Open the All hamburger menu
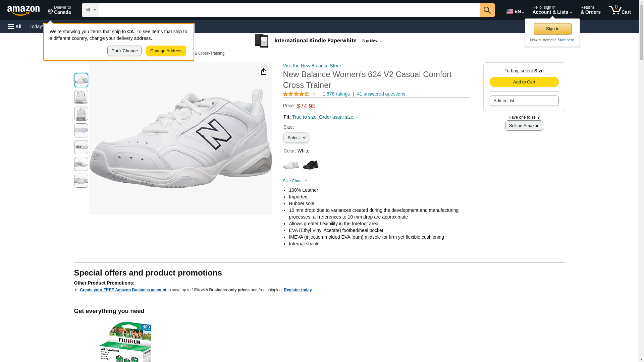This screenshot has height=362, width=644. [x=15, y=26]
